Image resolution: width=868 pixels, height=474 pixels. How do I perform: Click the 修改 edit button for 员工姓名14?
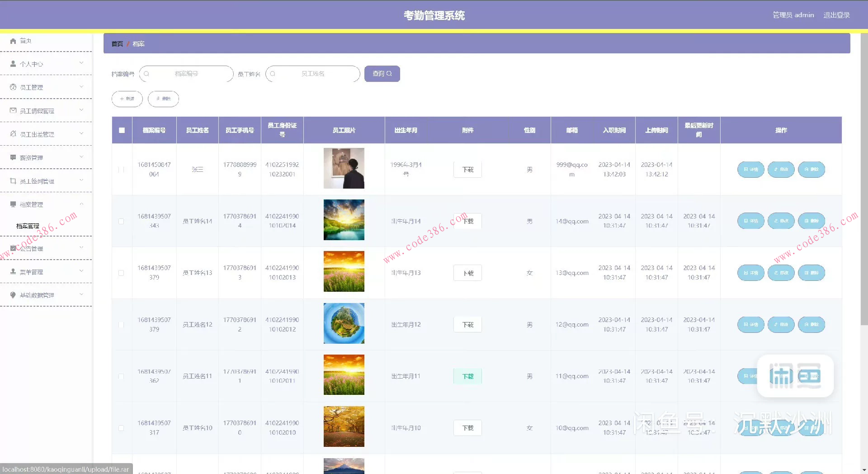point(781,221)
